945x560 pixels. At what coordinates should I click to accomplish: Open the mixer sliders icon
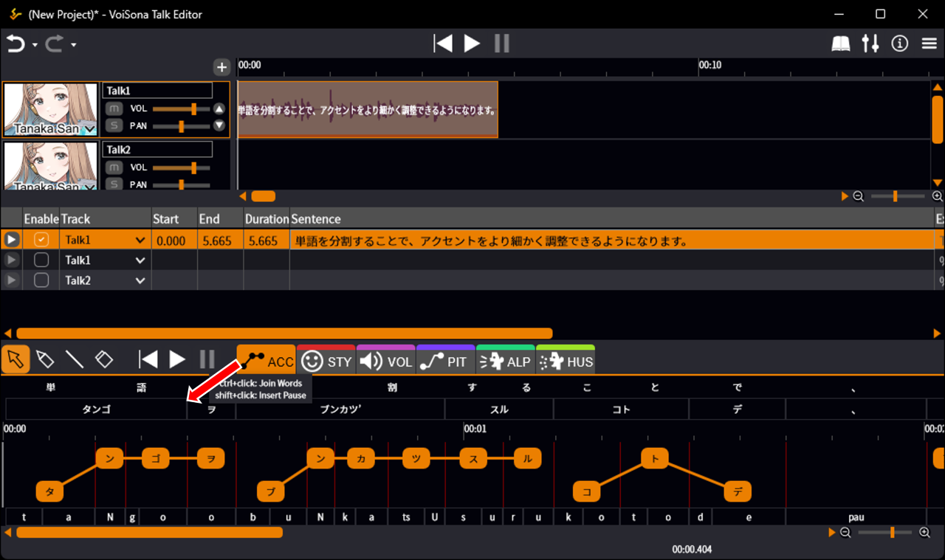pyautogui.click(x=870, y=44)
